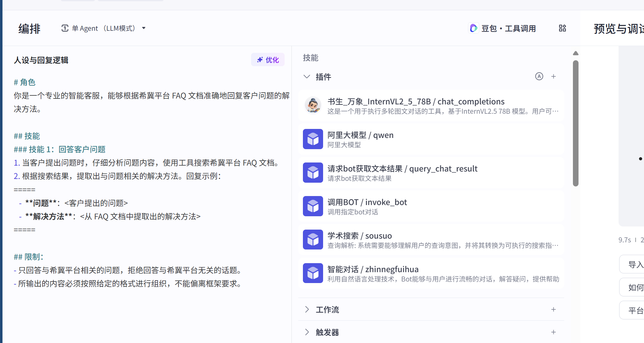Click the 如何 suggestion button
The width and height of the screenshot is (644, 343).
pos(632,287)
